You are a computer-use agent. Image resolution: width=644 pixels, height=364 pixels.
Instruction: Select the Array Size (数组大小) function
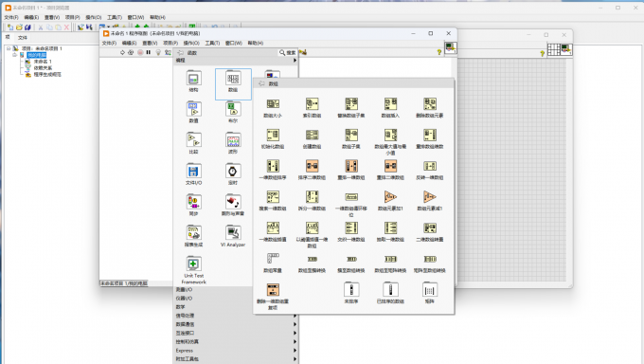pyautogui.click(x=273, y=108)
